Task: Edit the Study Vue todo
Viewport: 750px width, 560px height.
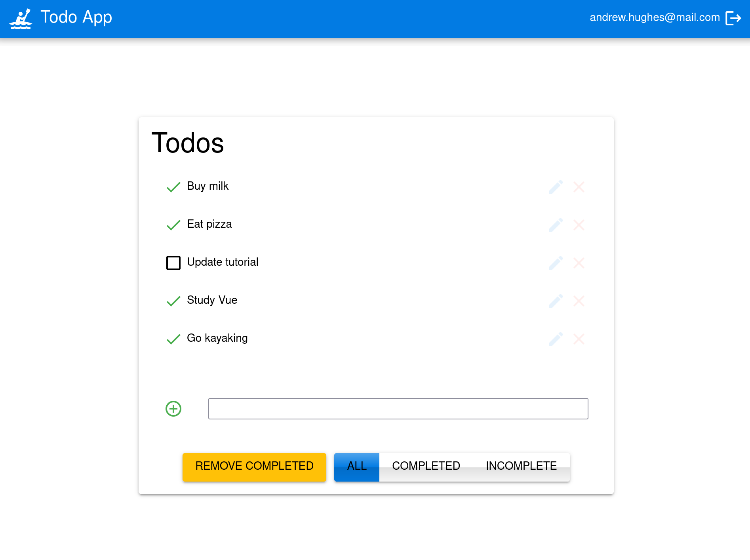Action: (556, 301)
